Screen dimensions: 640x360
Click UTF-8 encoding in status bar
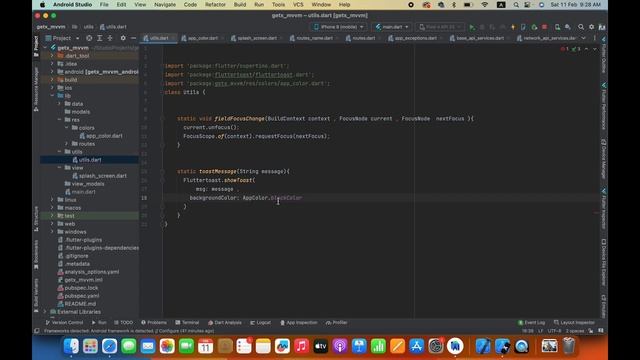(x=554, y=331)
